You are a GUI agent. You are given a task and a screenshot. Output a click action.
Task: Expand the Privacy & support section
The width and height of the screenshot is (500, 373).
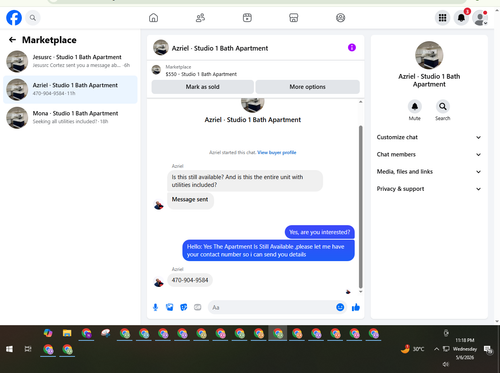coord(429,189)
